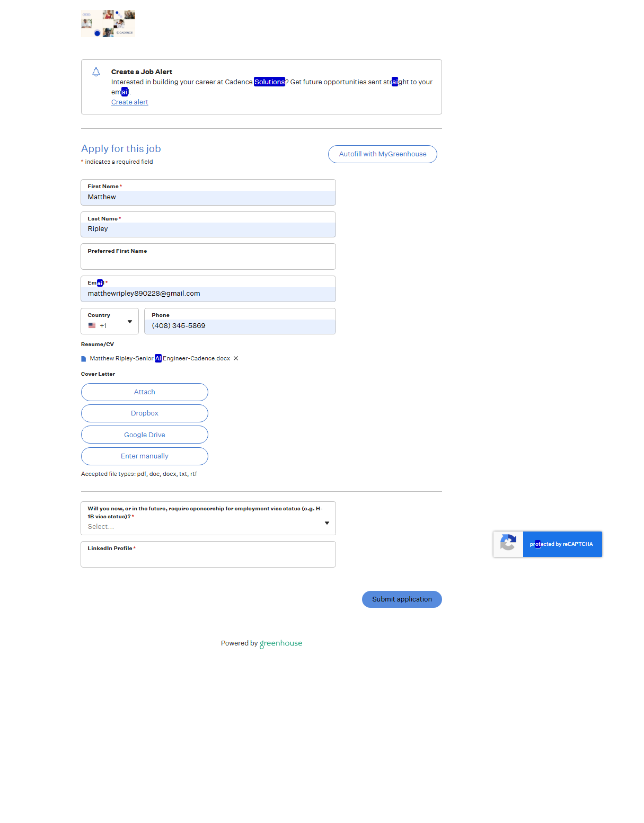644x823 pixels.
Task: Remove the attached resume file
Action: tap(236, 359)
